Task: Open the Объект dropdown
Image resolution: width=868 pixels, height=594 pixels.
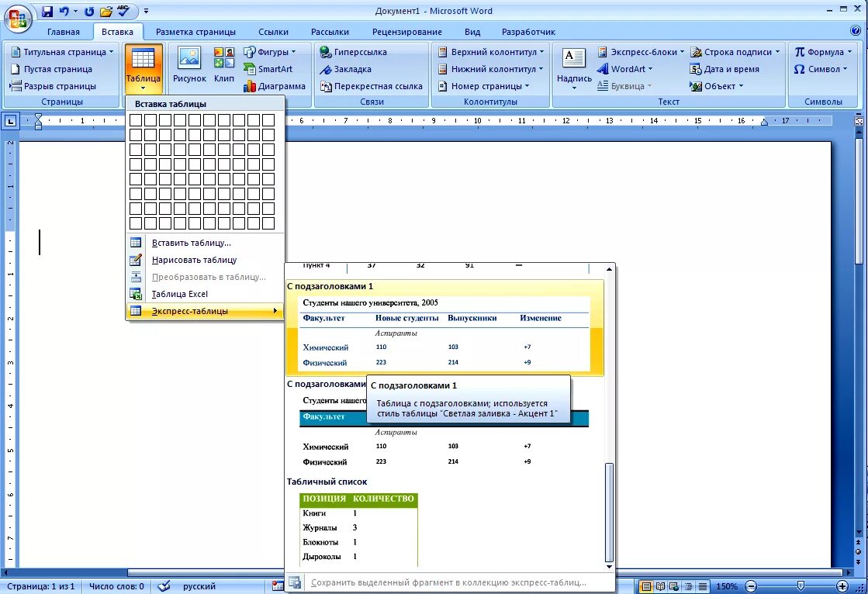Action: click(x=716, y=86)
